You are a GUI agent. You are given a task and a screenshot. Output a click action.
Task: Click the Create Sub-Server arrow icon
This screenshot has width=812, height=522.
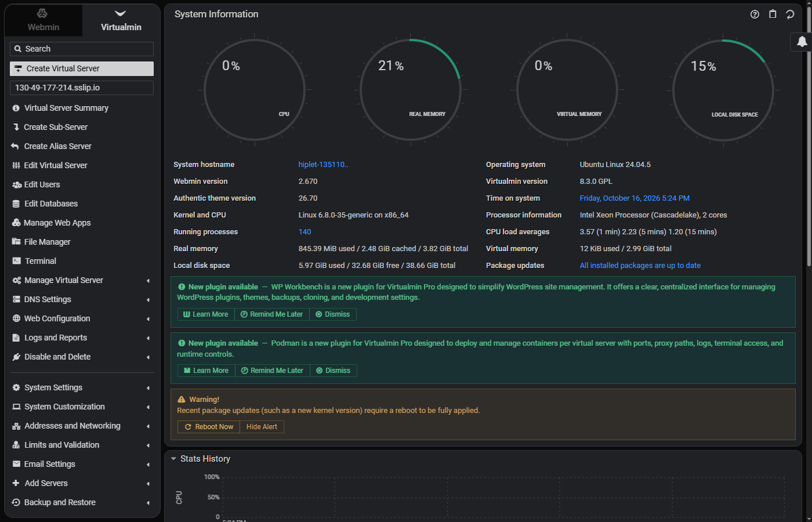coord(16,127)
